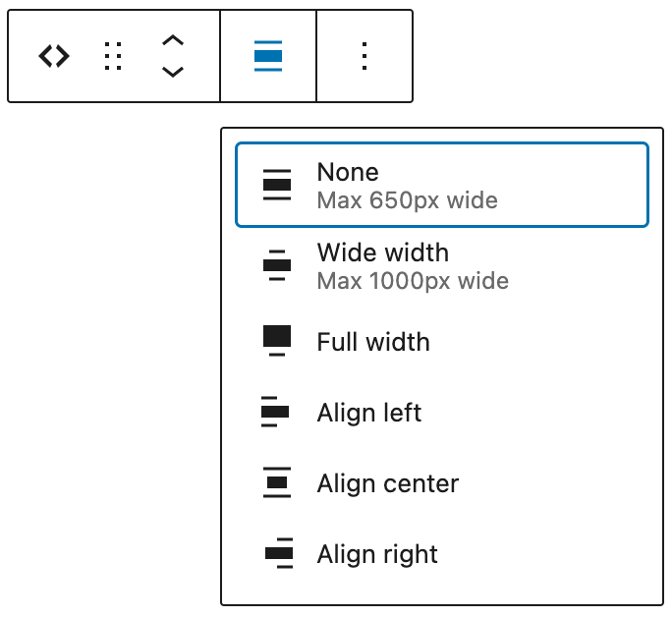Select Align right from the menu
Screen dimensions: 672x617
tap(442, 553)
